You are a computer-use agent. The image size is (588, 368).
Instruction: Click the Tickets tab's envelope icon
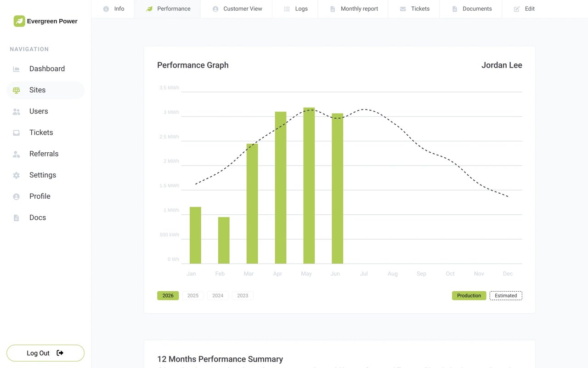(403, 9)
